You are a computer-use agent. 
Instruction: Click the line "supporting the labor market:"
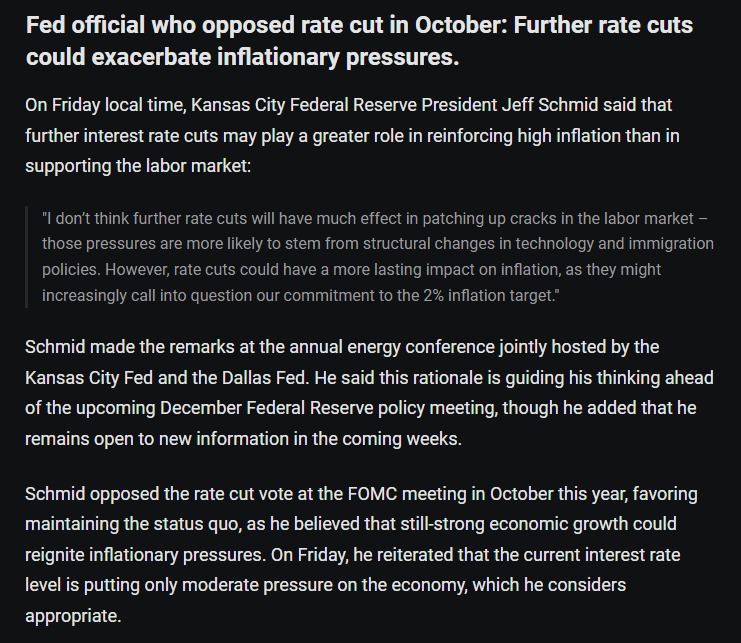[138, 166]
